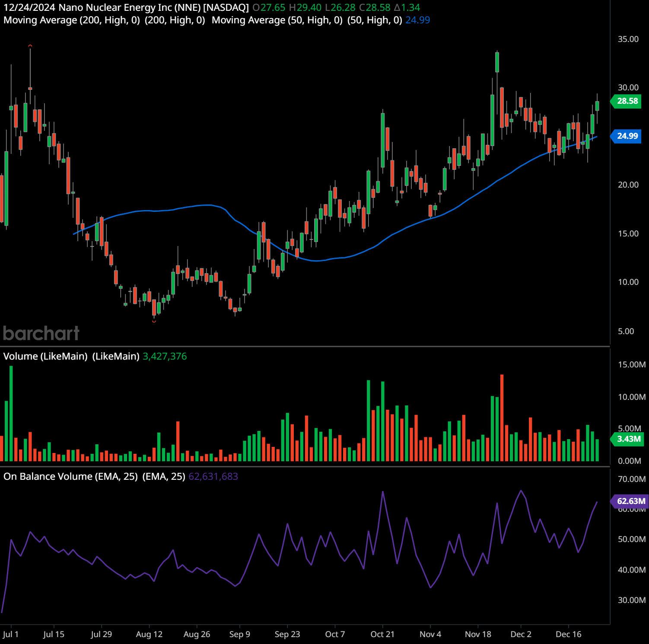
Task: Click the Sep 9 date label
Action: 240,634
